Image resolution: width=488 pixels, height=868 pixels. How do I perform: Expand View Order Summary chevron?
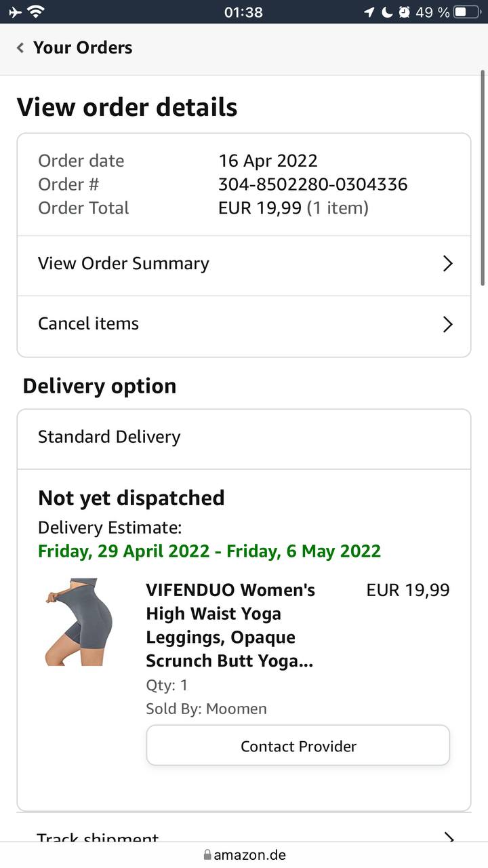coord(447,264)
